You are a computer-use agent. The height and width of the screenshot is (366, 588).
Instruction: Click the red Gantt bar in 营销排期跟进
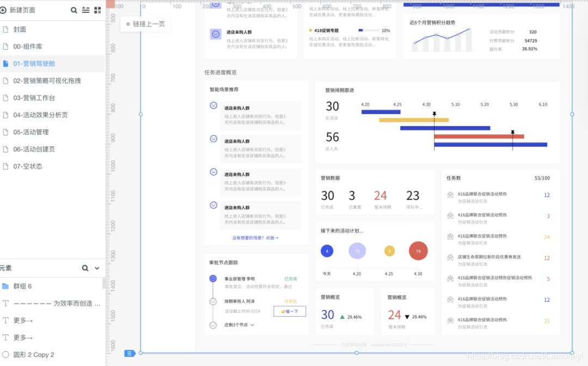pos(479,137)
